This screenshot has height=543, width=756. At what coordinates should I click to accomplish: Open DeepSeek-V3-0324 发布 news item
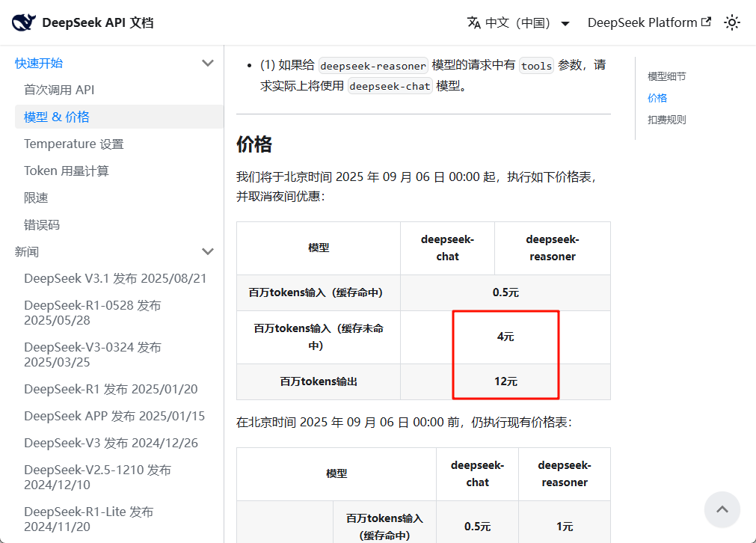click(x=93, y=355)
